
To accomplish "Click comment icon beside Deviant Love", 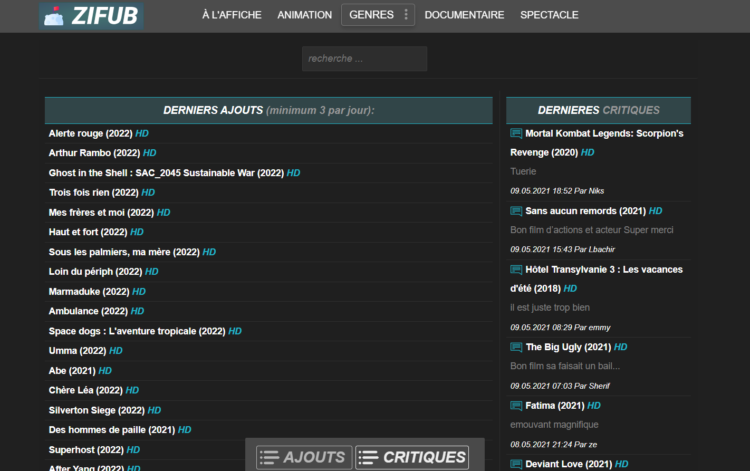I will coord(516,464).
